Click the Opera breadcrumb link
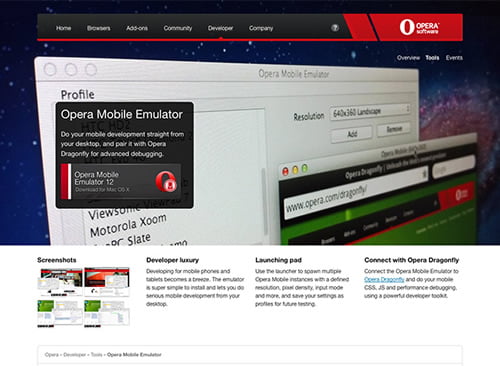 52,355
